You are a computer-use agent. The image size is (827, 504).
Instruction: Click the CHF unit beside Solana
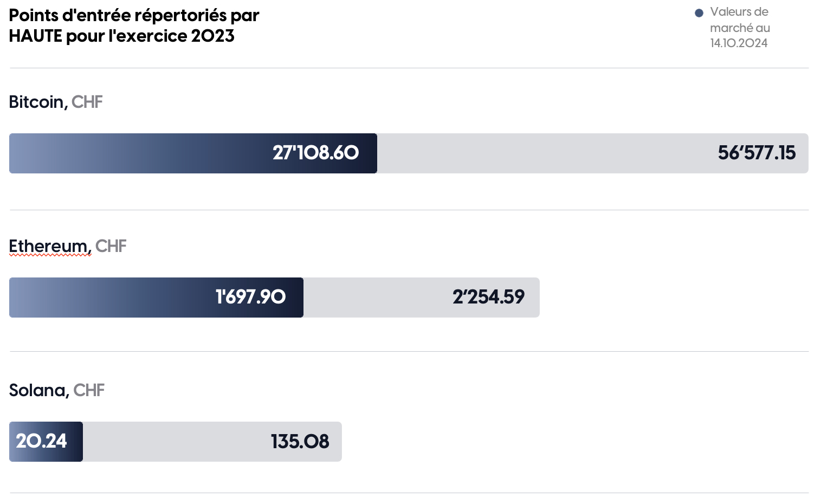[x=89, y=390]
